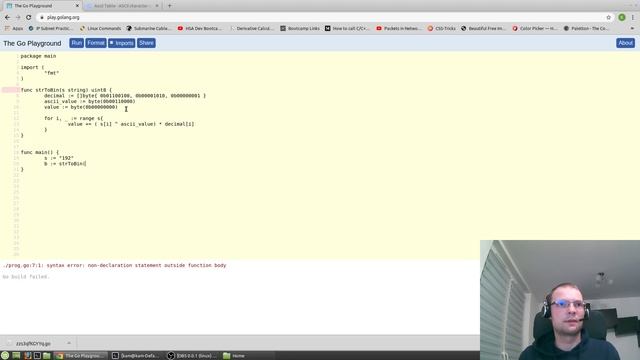Click the Format button
The width and height of the screenshot is (640, 360).
(x=96, y=43)
